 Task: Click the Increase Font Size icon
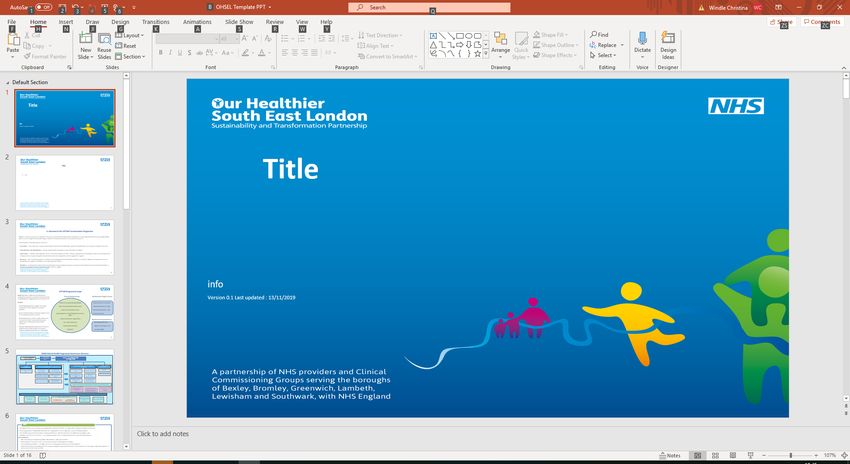tap(244, 38)
